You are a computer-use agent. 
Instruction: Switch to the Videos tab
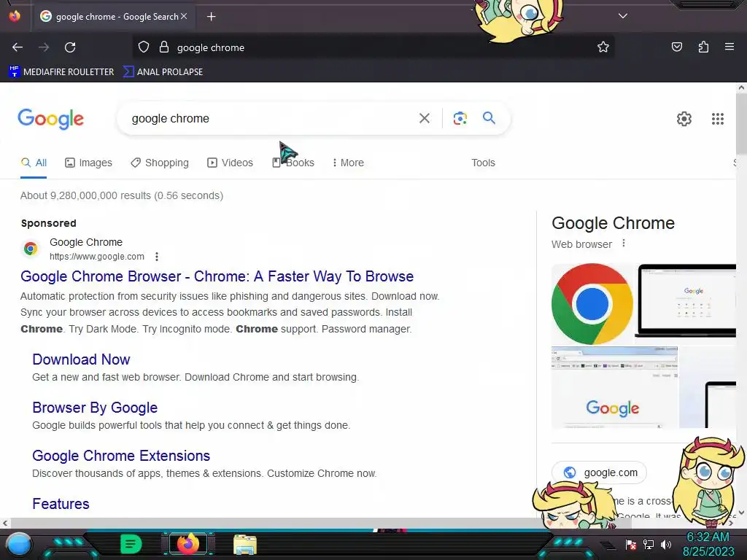click(230, 163)
